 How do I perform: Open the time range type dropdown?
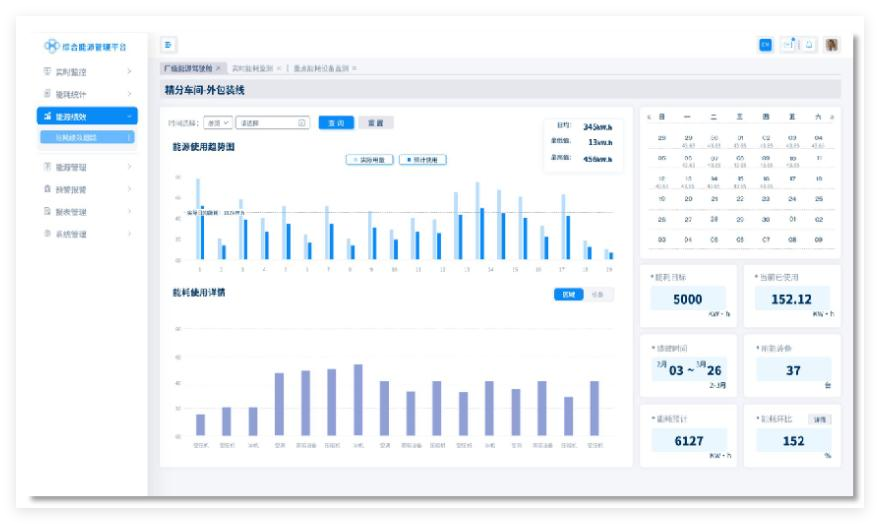click(216, 123)
